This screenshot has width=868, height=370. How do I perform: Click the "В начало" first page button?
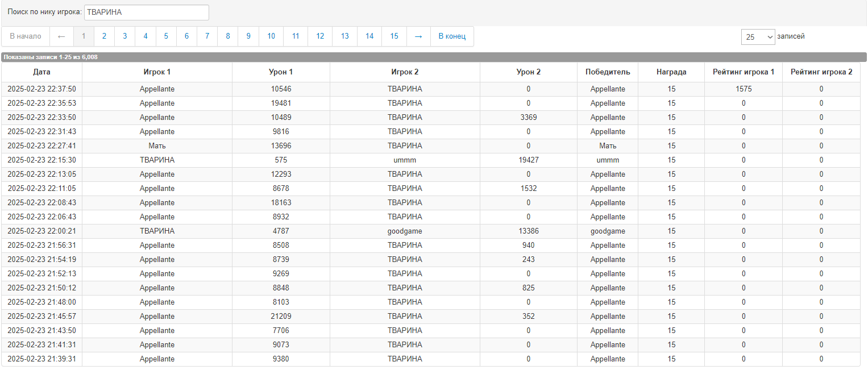click(26, 36)
